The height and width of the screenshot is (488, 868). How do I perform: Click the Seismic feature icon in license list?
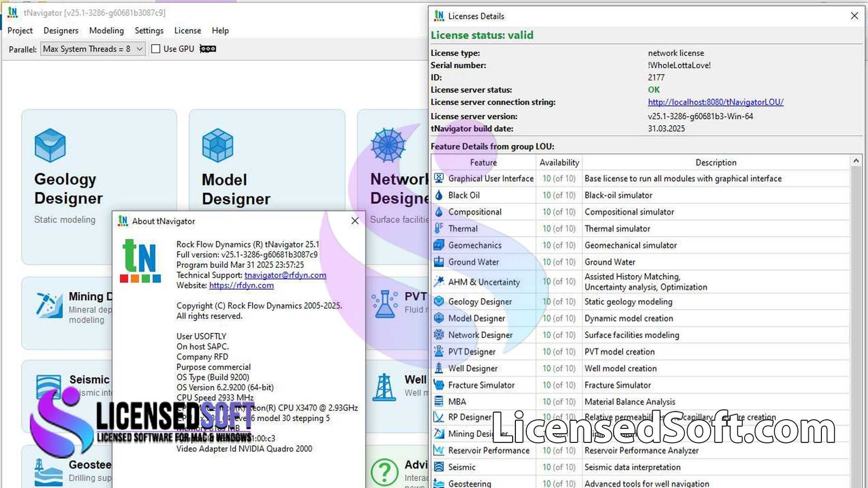click(439, 467)
